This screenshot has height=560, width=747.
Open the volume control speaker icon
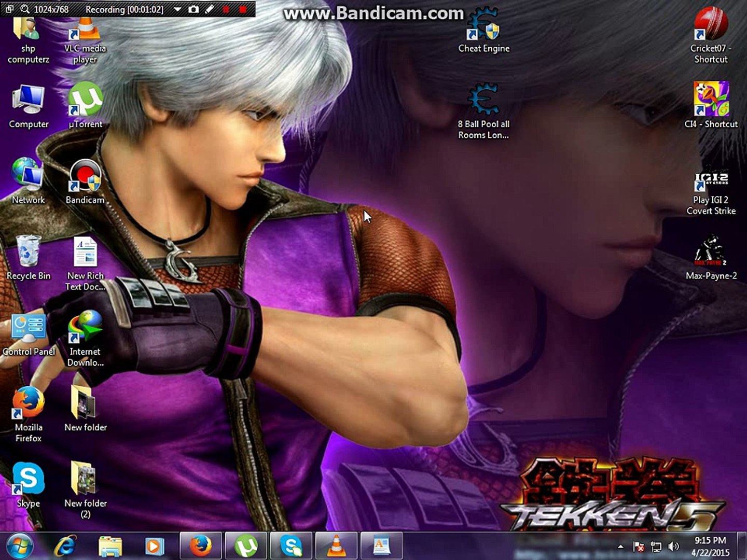tap(673, 547)
